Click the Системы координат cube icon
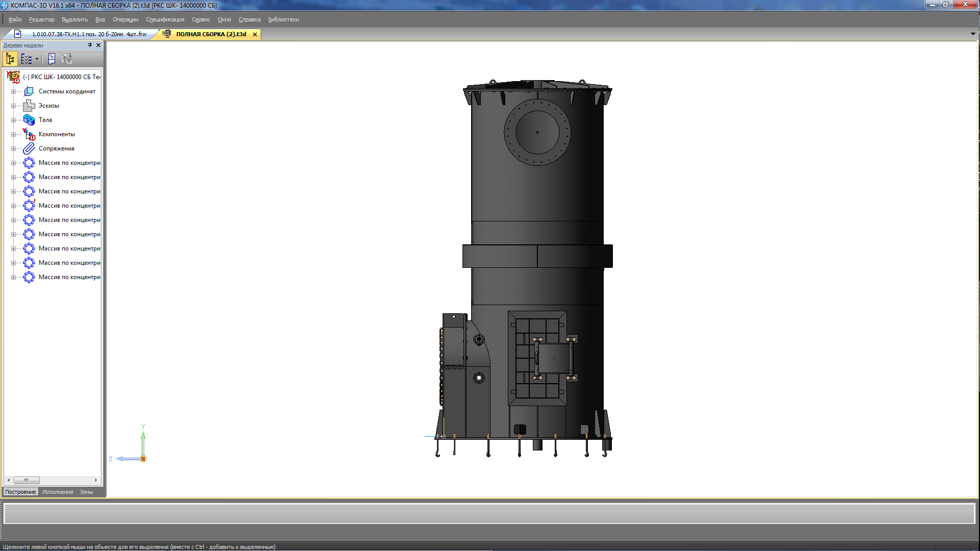The width and height of the screenshot is (980, 551). [29, 91]
